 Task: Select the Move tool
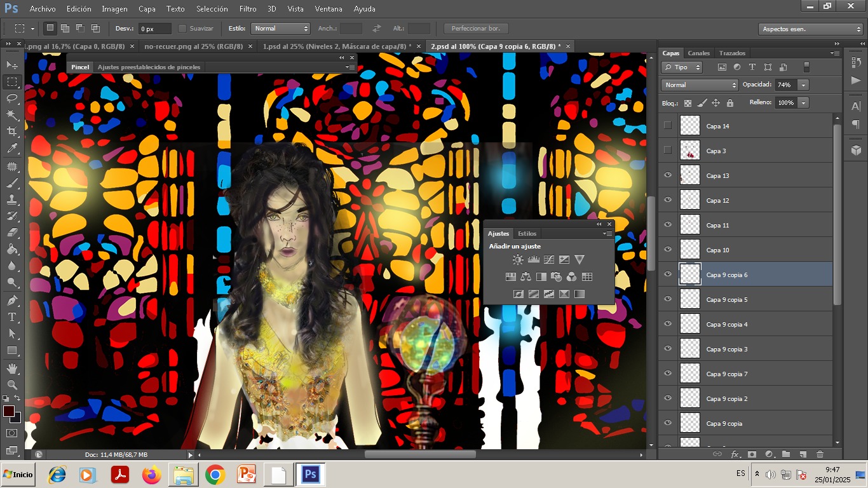[12, 65]
